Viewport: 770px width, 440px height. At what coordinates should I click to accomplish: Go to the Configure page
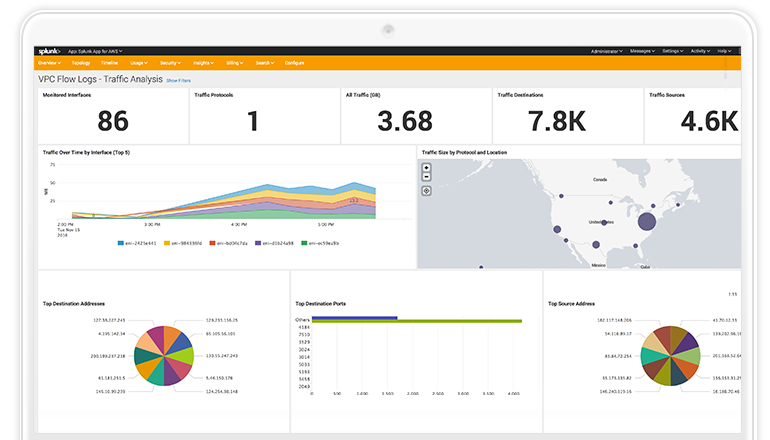[295, 63]
